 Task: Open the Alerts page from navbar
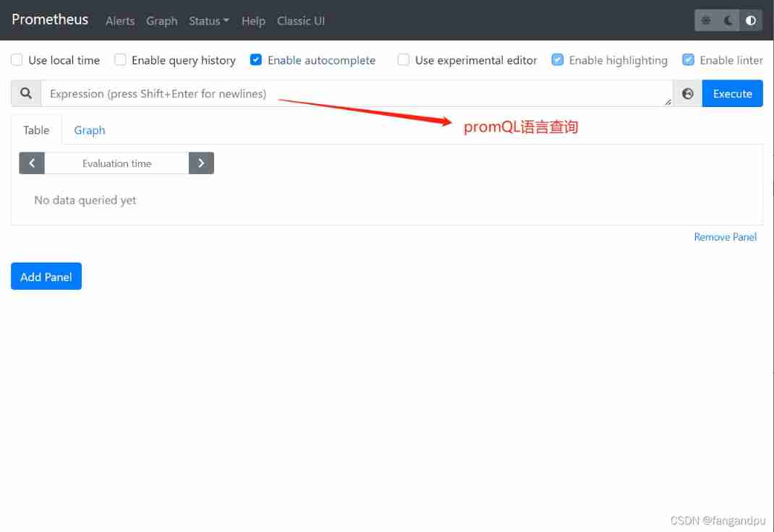pyautogui.click(x=120, y=21)
